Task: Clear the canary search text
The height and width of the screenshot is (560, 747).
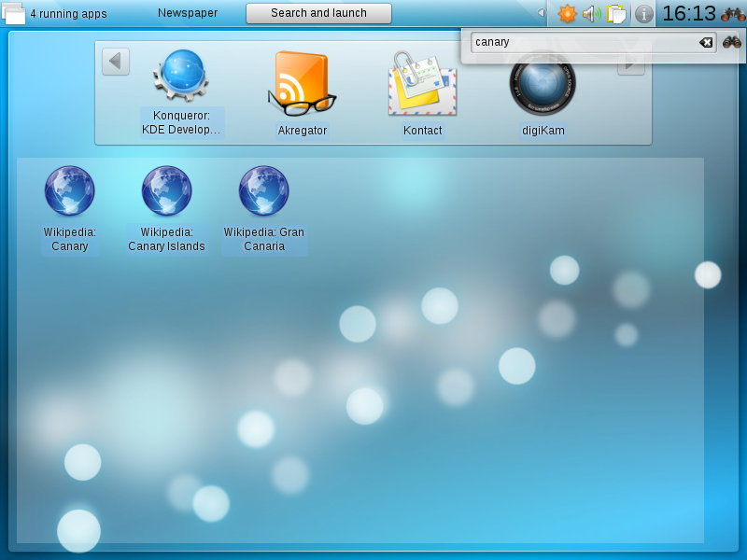Action: [x=706, y=42]
